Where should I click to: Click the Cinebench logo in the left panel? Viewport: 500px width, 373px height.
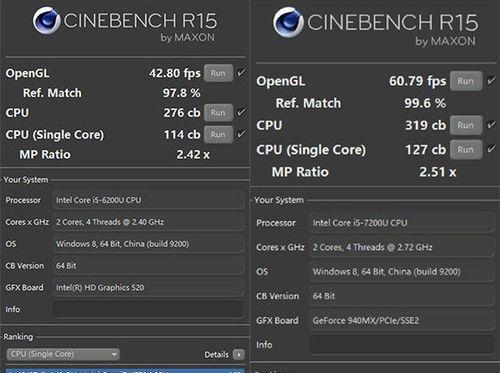46,21
